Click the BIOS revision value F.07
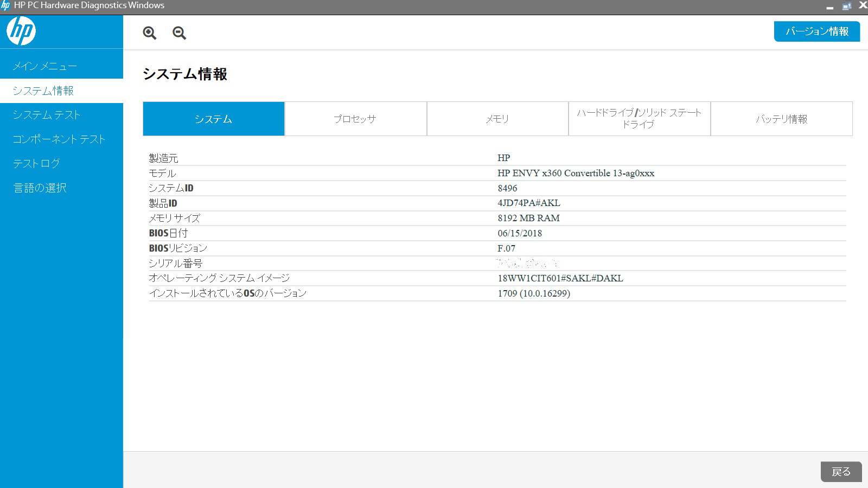868x488 pixels. click(507, 248)
